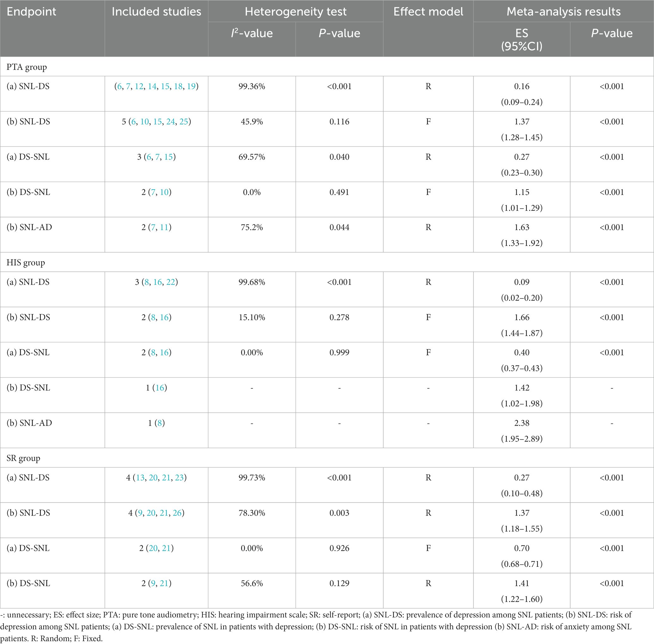Click effect size 2.38 value
The image size is (654, 644).
[521, 423]
